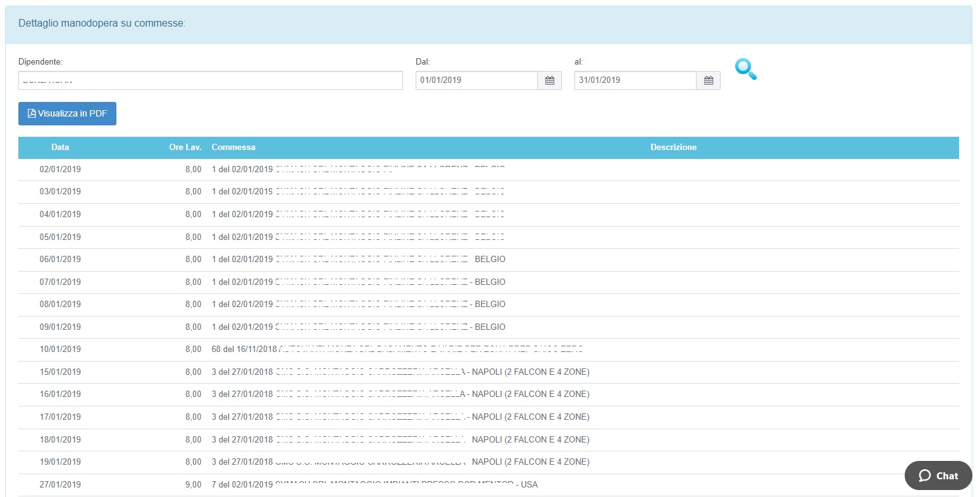Open the calendar picker for al date
The width and height of the screenshot is (980, 497).
coord(708,80)
